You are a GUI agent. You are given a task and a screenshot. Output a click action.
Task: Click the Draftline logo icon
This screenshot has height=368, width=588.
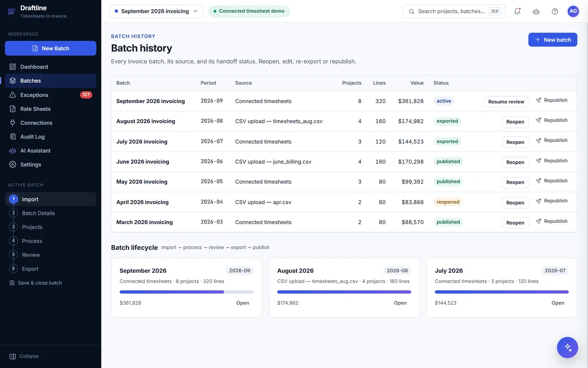12,11
